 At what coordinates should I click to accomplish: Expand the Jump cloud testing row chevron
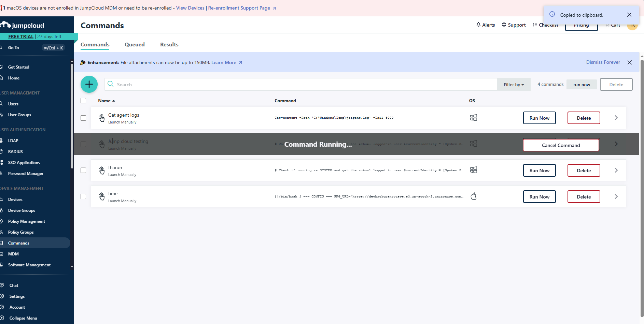pyautogui.click(x=616, y=144)
